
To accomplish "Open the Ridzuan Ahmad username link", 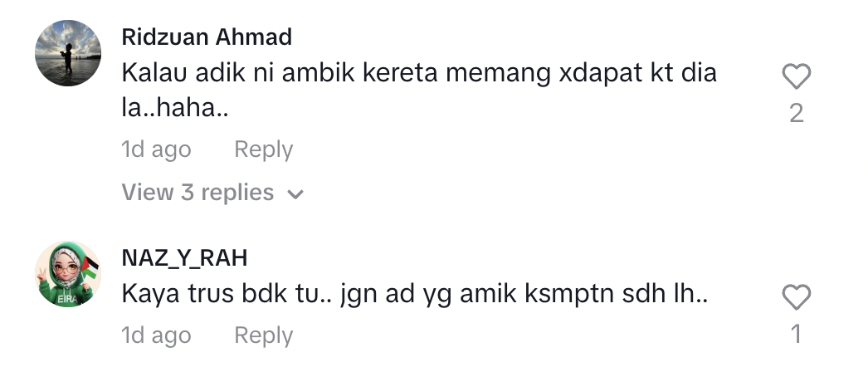I will [207, 37].
